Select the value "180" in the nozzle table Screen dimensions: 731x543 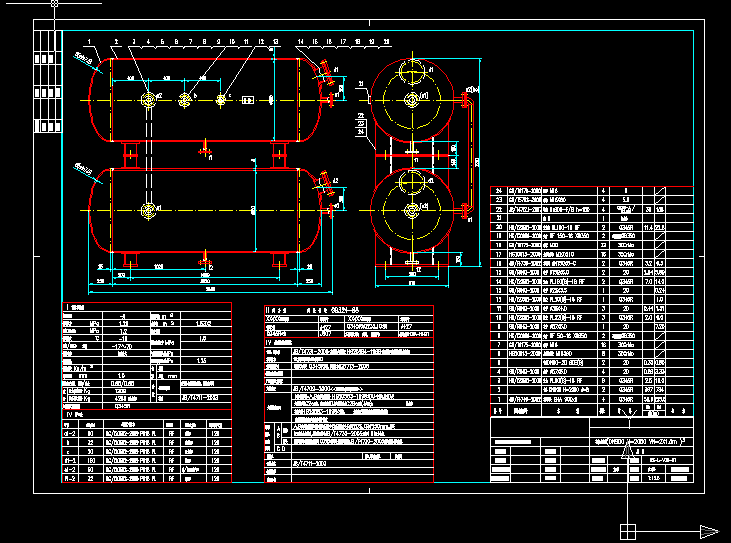coord(90,461)
